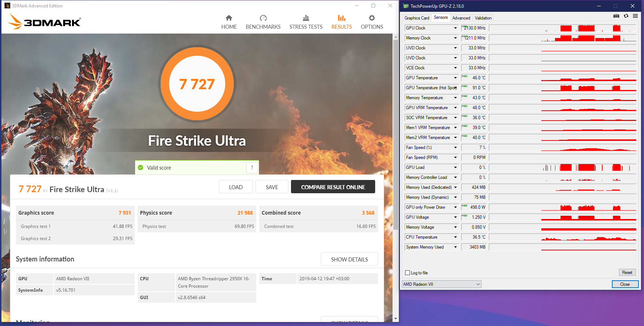Switch to the Advanced tab
The height and width of the screenshot is (326, 644).
461,18
